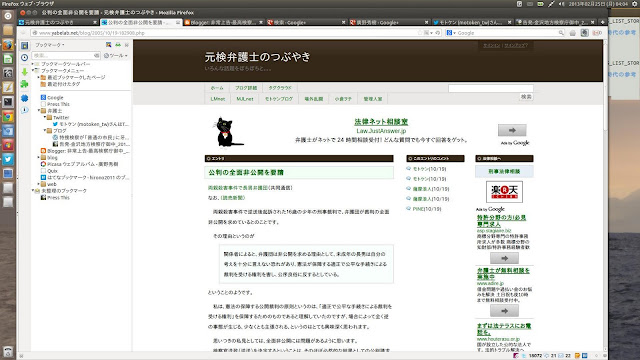Open the Twitter app in the launcher

(8, 160)
